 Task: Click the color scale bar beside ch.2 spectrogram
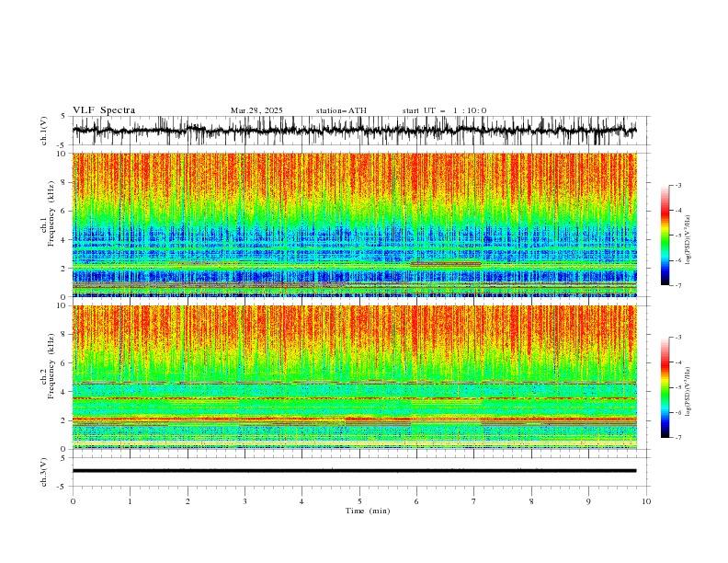coord(665,387)
